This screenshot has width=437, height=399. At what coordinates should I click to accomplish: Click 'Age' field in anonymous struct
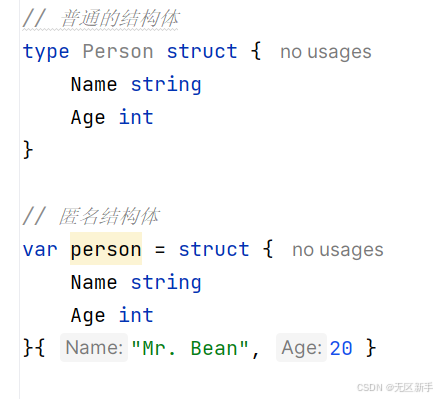click(88, 316)
